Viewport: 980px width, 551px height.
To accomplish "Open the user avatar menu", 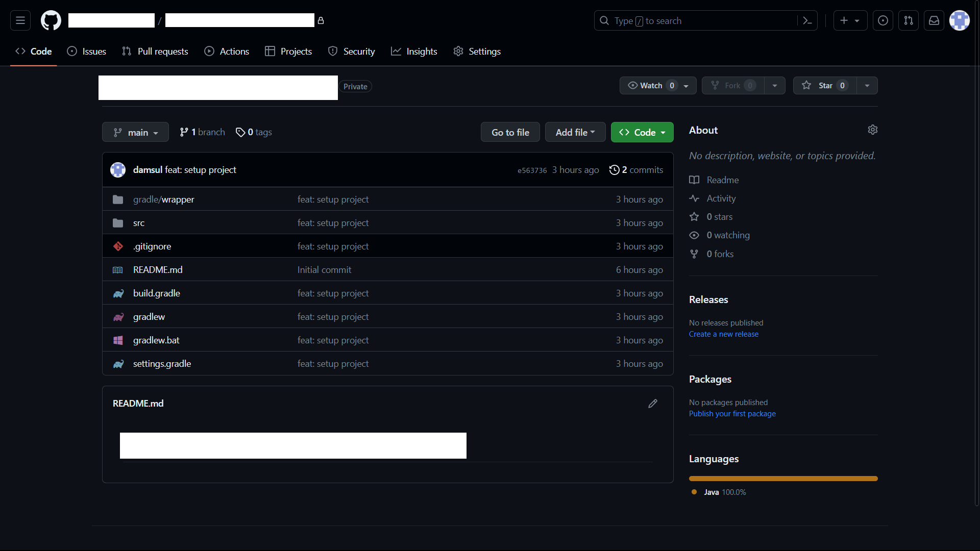I will [x=960, y=20].
